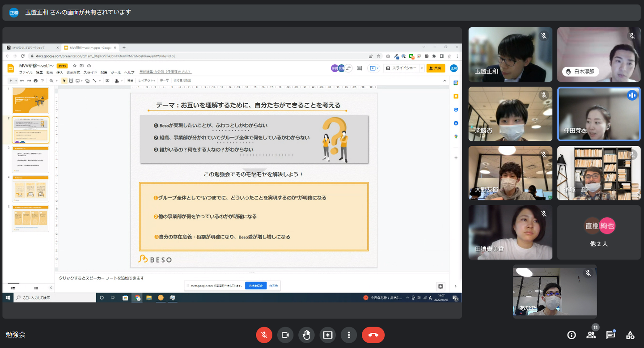644x348 pixels.
Task: Select slide 1 thumbnail in the filmstrip
Action: coord(30,100)
